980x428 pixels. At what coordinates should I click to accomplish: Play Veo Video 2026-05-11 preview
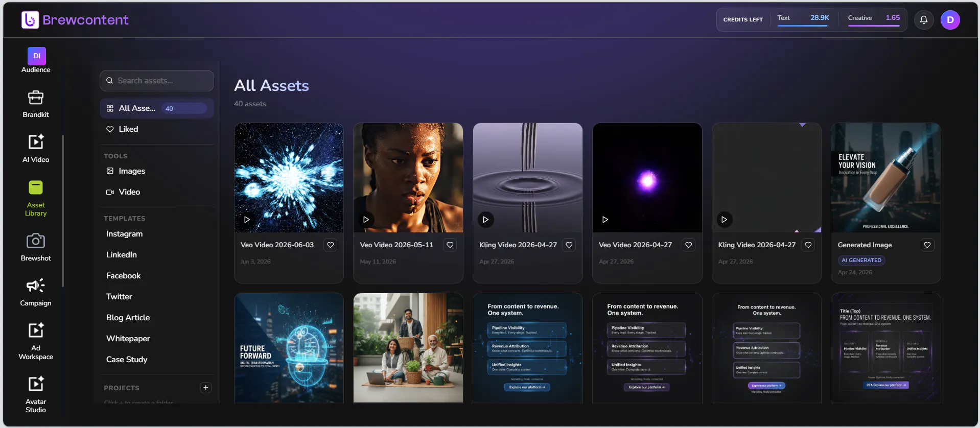tap(366, 220)
